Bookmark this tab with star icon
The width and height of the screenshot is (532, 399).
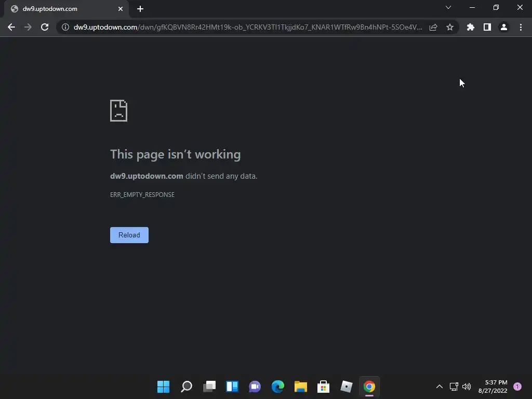click(x=450, y=27)
